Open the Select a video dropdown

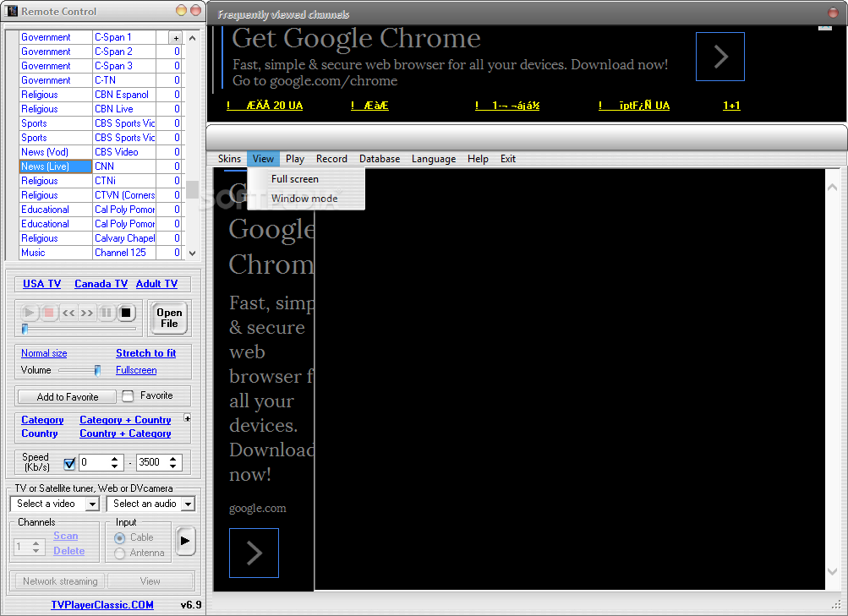tap(92, 504)
